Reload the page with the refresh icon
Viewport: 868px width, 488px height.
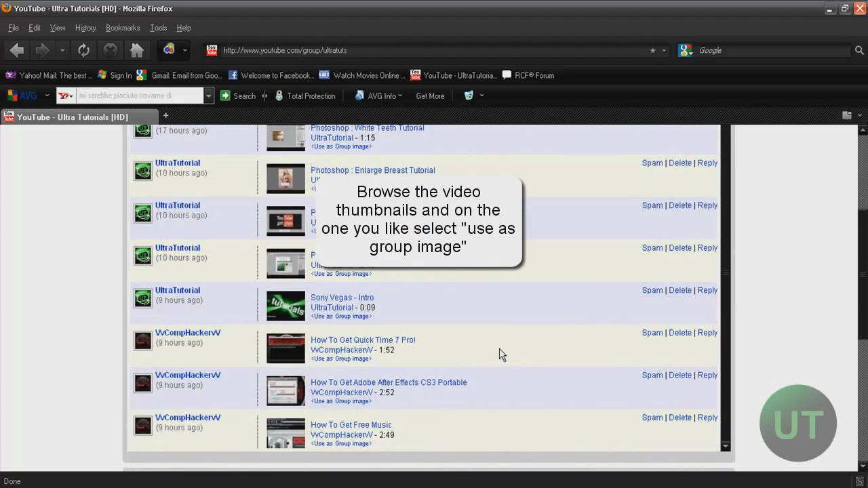pos(83,50)
